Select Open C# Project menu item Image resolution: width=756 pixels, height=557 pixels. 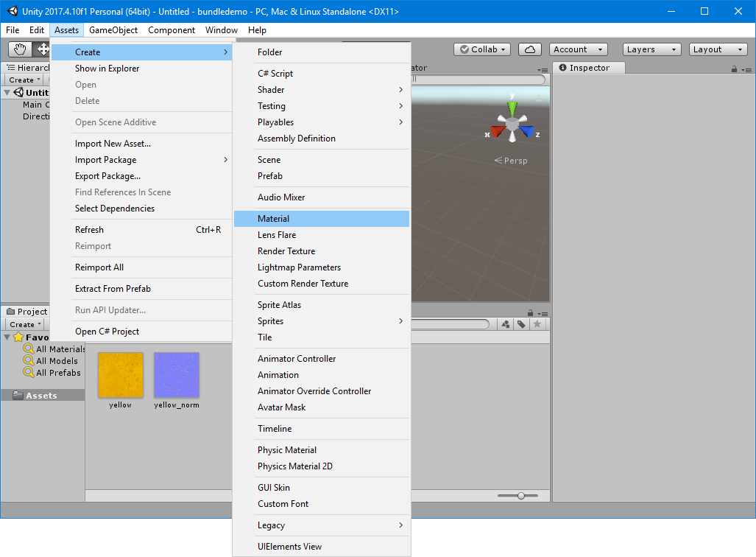[141, 332]
